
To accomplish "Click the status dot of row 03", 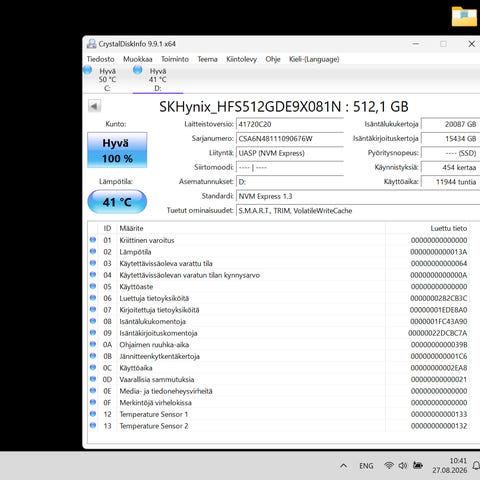I will pos(93,263).
